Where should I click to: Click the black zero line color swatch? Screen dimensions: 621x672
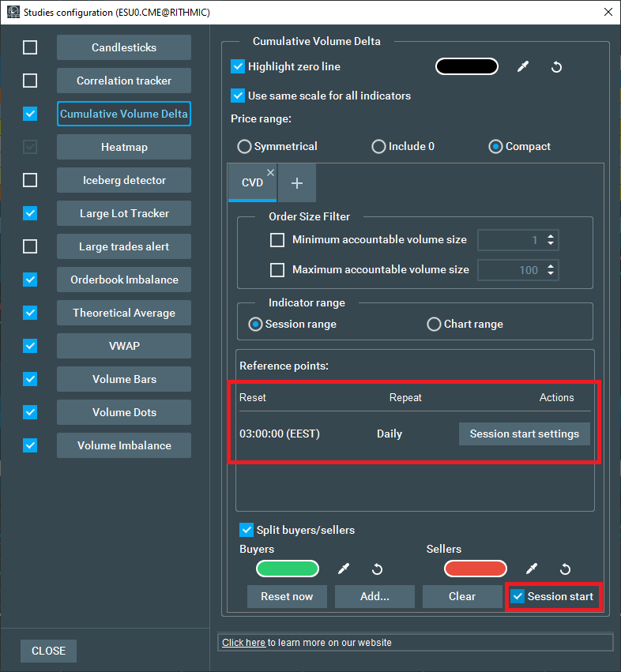coord(467,67)
